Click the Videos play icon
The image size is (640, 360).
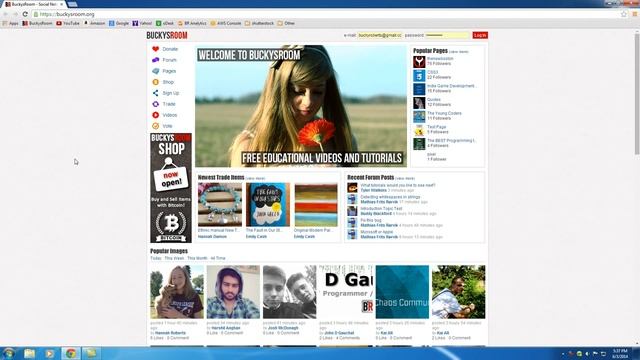(156, 115)
